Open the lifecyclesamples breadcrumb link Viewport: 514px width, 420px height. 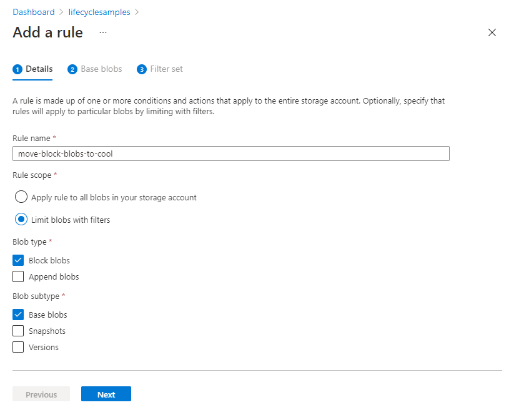[x=99, y=12]
